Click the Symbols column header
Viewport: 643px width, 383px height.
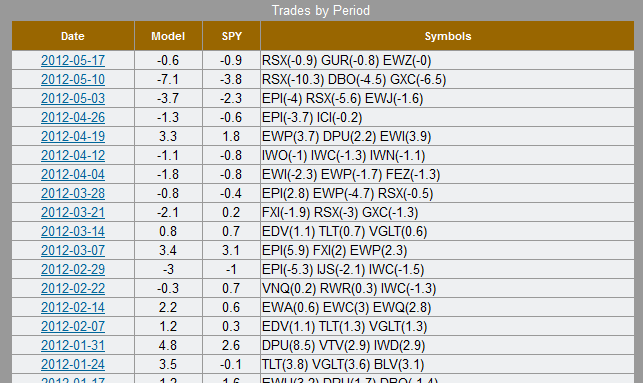[x=447, y=36]
